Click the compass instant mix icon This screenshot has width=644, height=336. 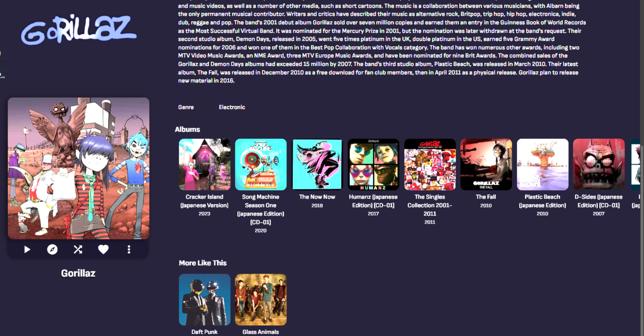click(x=52, y=249)
